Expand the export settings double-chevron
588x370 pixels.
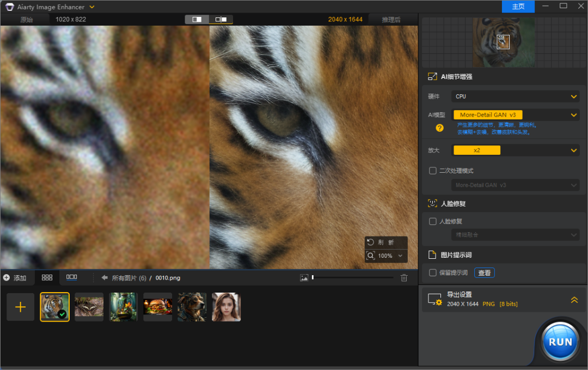coord(574,300)
